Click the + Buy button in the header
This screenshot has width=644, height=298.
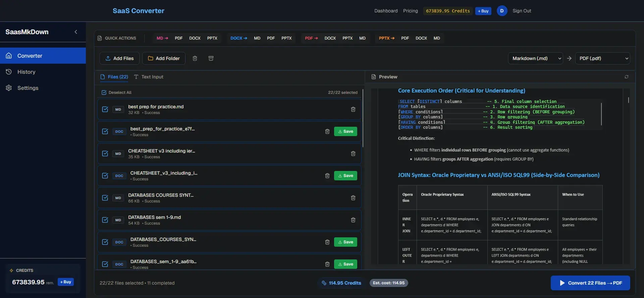483,11
